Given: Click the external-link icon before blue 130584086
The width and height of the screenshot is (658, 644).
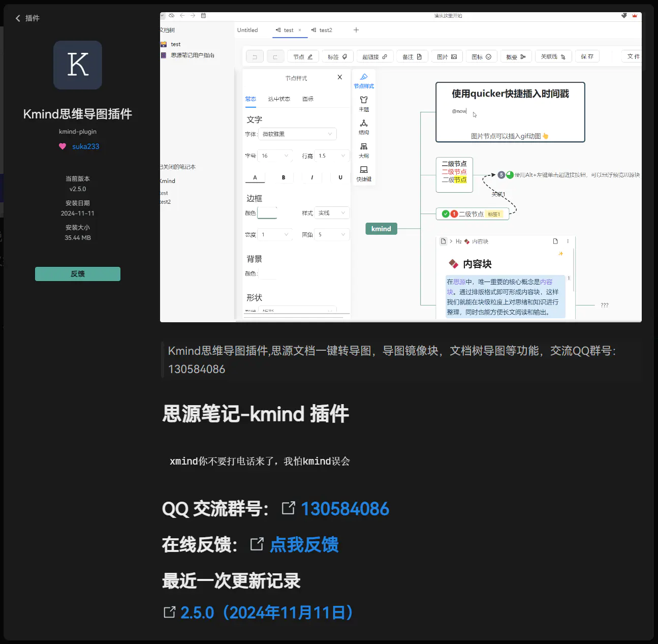Looking at the screenshot, I should click(288, 508).
